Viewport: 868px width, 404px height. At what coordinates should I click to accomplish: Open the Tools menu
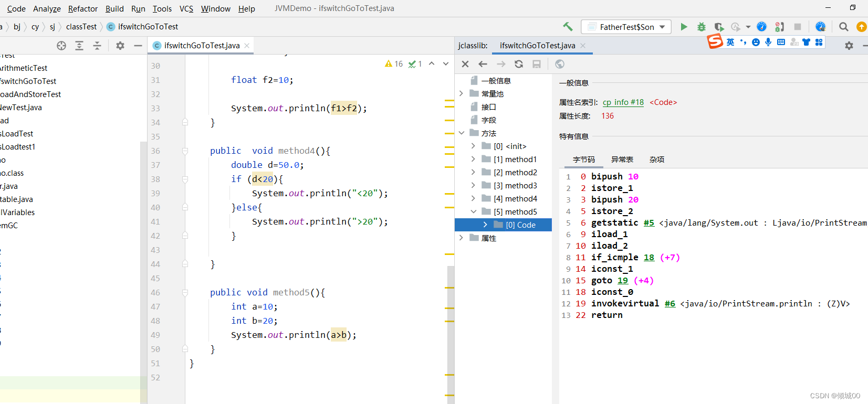tap(162, 8)
